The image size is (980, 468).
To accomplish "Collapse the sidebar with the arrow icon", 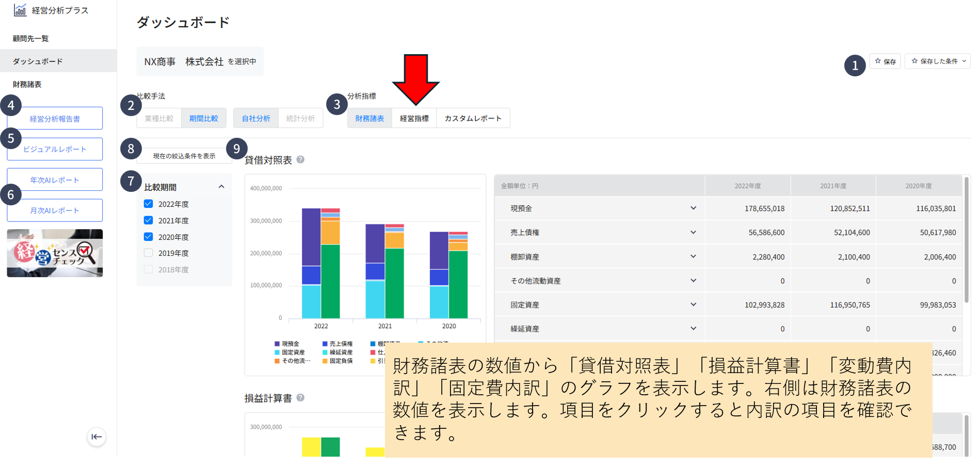I will tap(97, 437).
